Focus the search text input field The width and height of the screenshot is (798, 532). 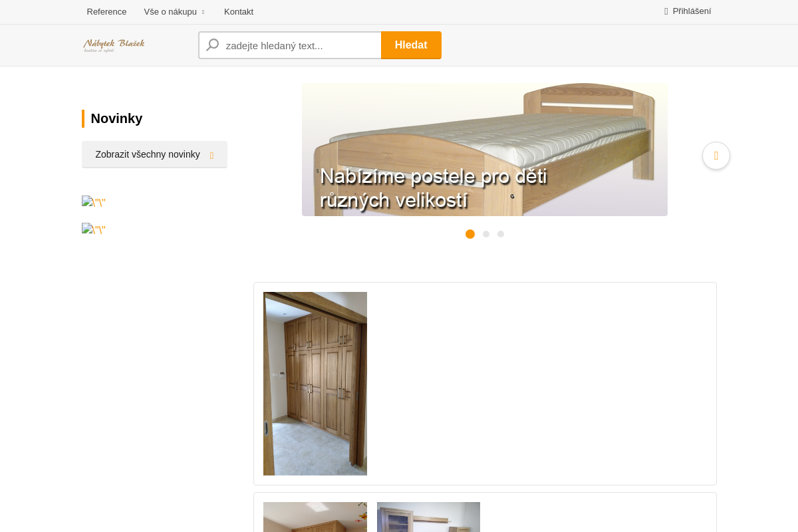coord(301,45)
